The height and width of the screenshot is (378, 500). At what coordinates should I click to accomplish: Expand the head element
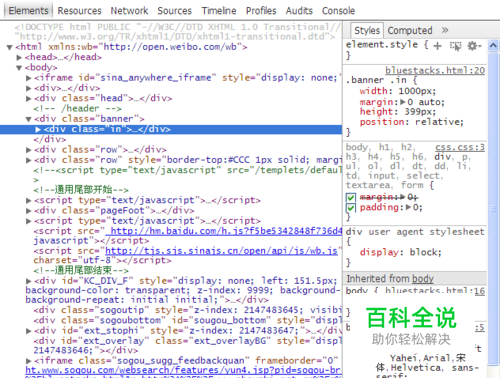point(19,57)
